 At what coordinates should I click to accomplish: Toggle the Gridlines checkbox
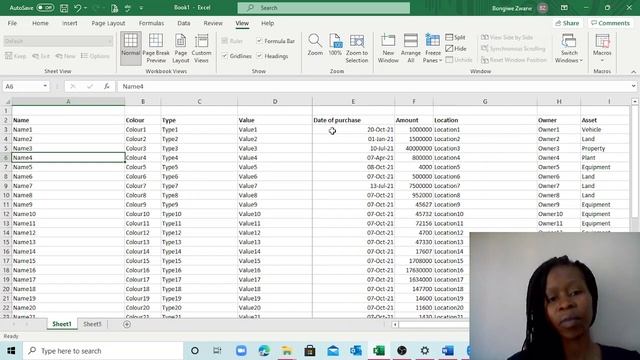pyautogui.click(x=225, y=56)
